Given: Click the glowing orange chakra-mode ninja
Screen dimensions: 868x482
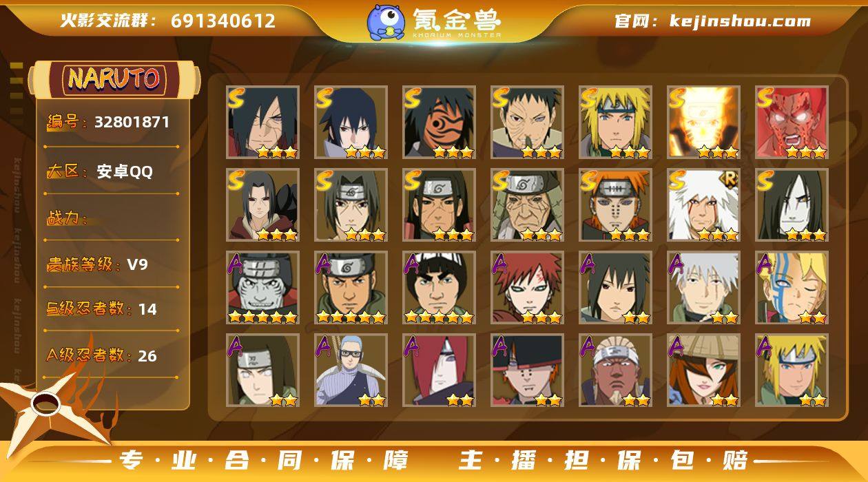Looking at the screenshot, I should [704, 123].
